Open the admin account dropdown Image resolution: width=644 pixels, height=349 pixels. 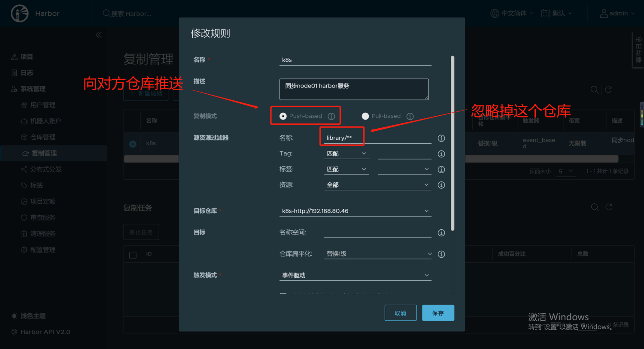622,13
